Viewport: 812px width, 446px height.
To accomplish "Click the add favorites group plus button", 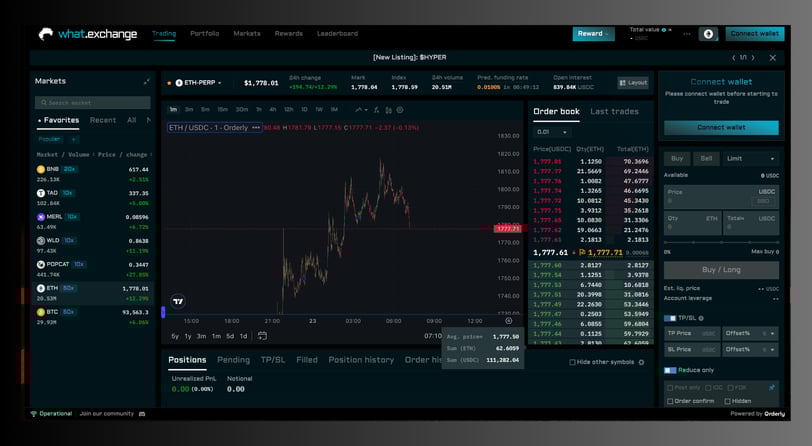I will [x=74, y=139].
